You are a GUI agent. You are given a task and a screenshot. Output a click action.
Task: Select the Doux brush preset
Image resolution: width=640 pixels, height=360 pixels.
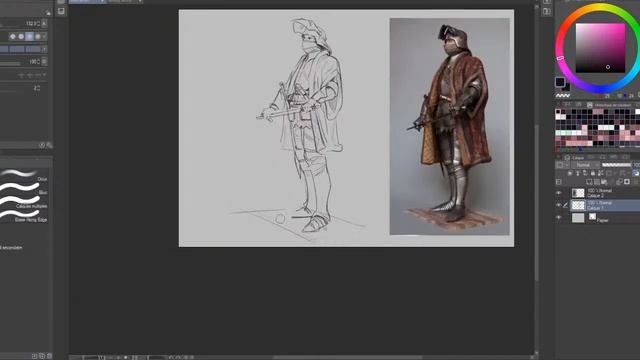pos(25,174)
